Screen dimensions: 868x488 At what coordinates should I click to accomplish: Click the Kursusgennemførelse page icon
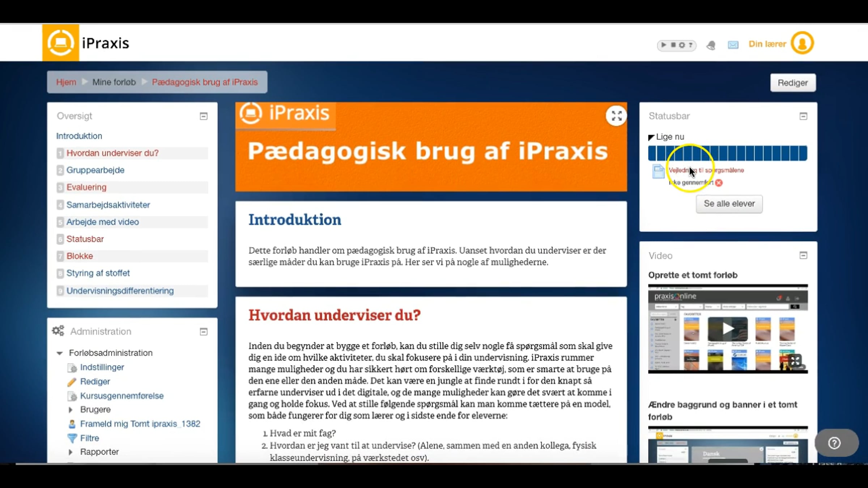[x=72, y=396]
